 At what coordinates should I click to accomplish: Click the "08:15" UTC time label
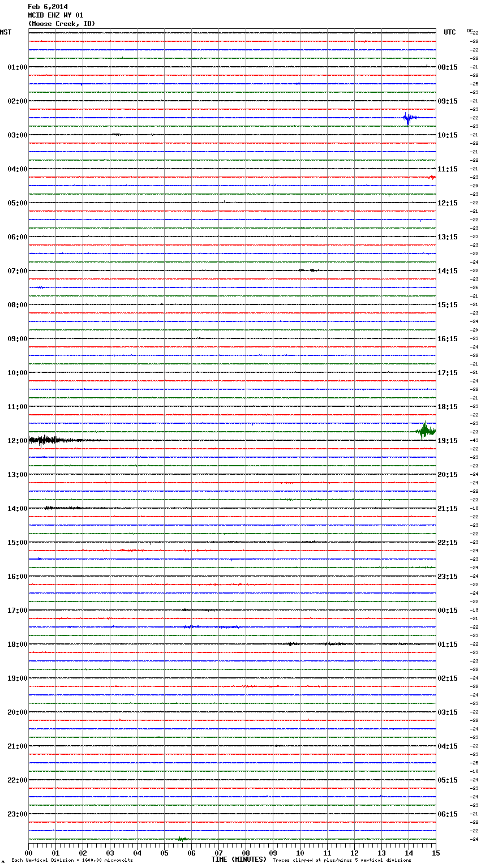[448, 67]
